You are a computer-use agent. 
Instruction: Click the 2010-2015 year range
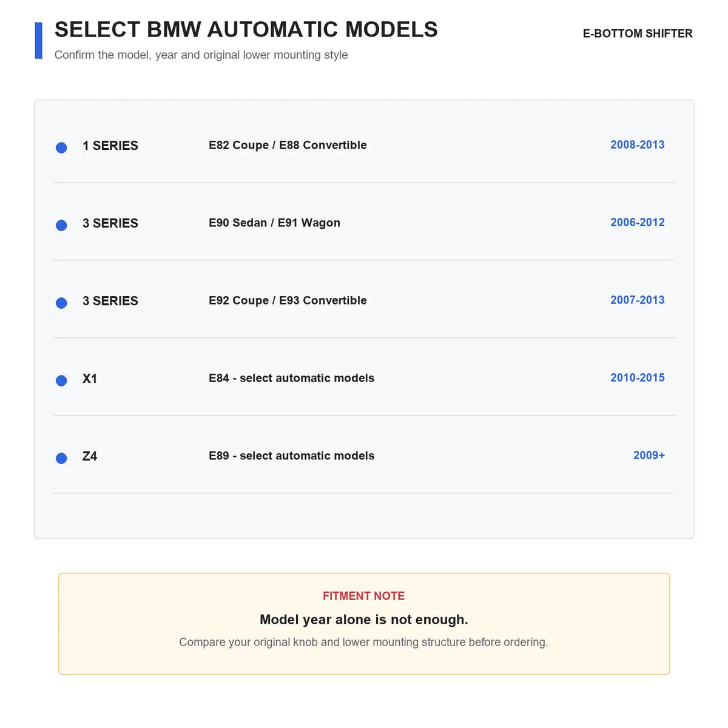click(x=638, y=377)
